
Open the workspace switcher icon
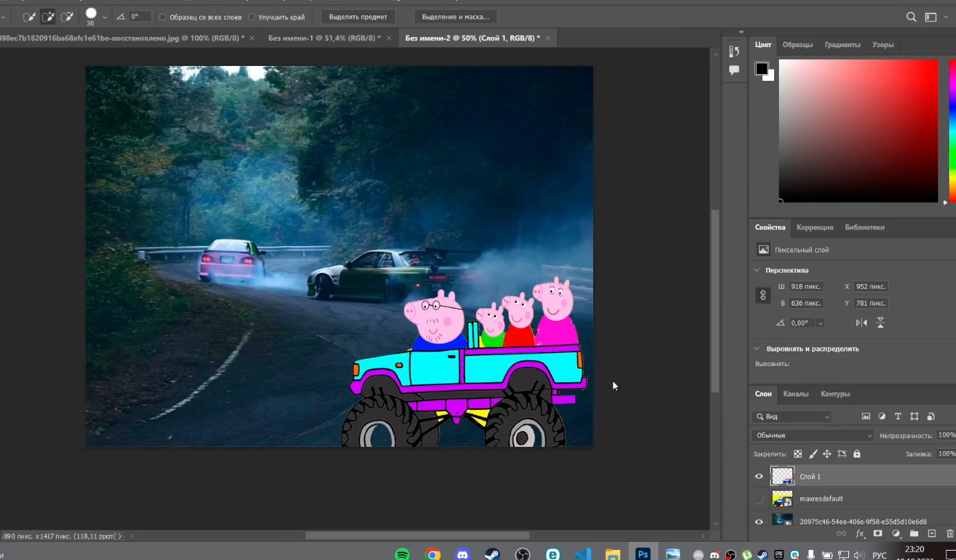[x=931, y=17]
